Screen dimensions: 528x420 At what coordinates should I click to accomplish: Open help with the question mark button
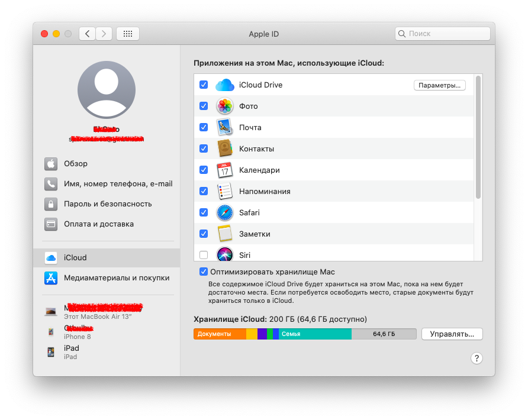[477, 358]
